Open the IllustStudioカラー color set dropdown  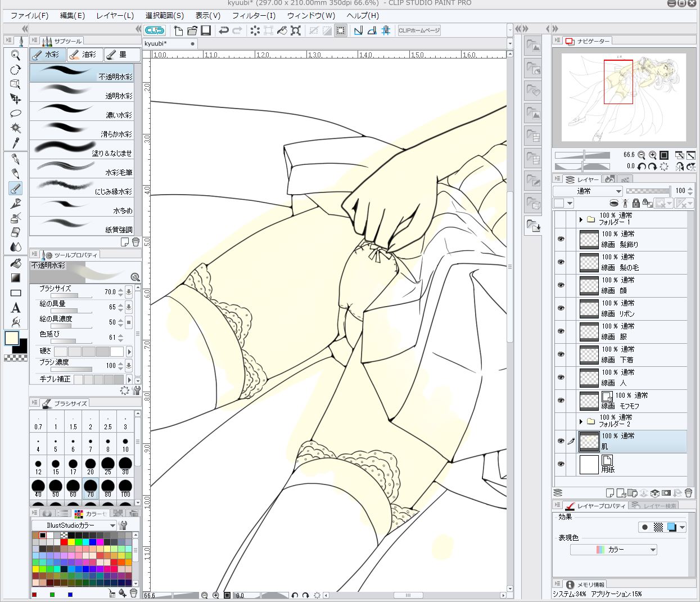coord(74,525)
